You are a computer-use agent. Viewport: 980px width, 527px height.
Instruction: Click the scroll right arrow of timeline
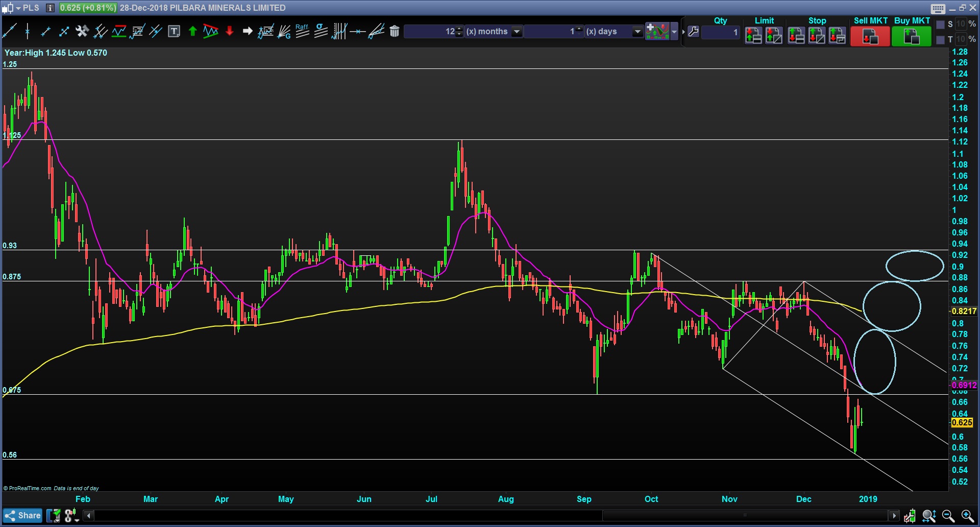point(894,516)
